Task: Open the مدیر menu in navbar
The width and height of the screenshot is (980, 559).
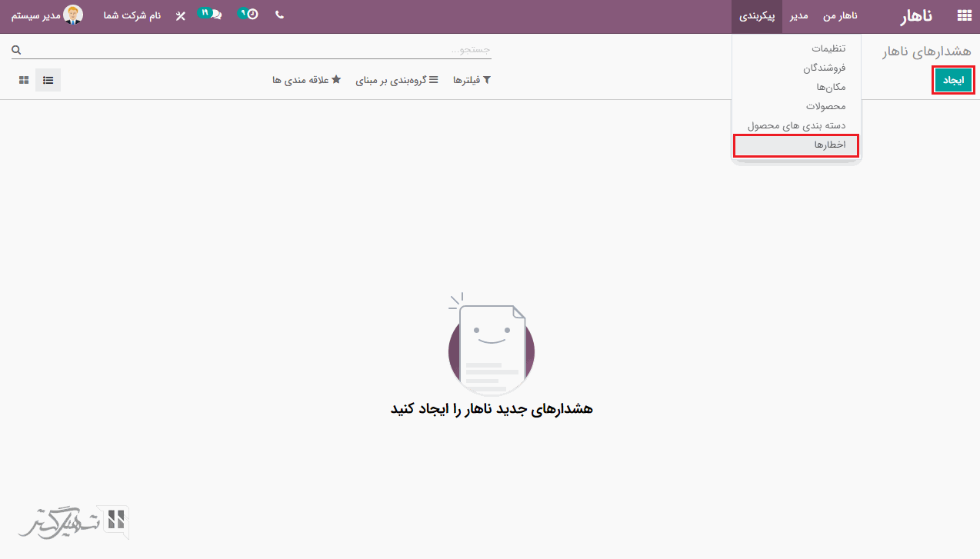Action: click(798, 16)
